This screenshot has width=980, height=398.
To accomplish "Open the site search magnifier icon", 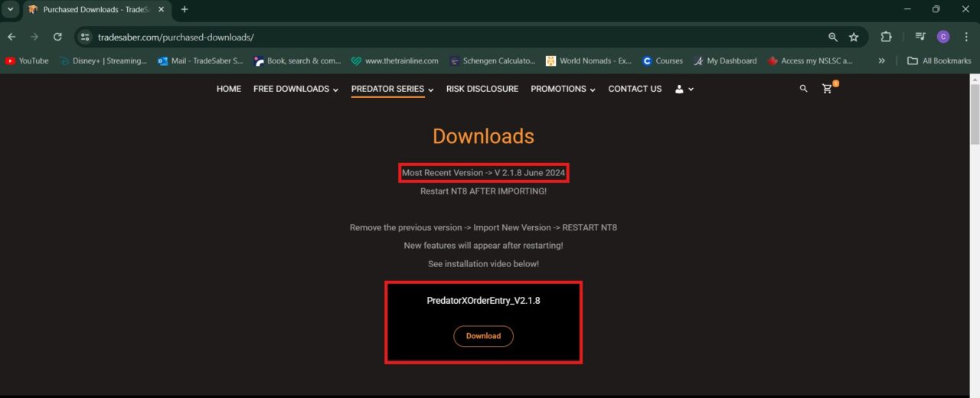I will [x=803, y=89].
